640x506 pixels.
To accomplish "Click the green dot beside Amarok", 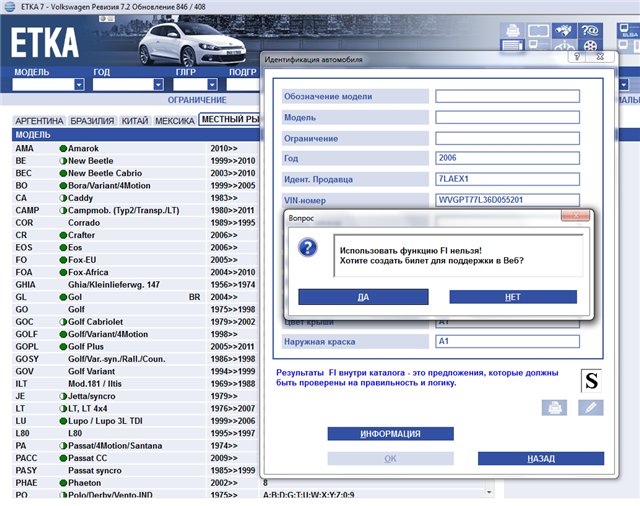I will pyautogui.click(x=63, y=149).
